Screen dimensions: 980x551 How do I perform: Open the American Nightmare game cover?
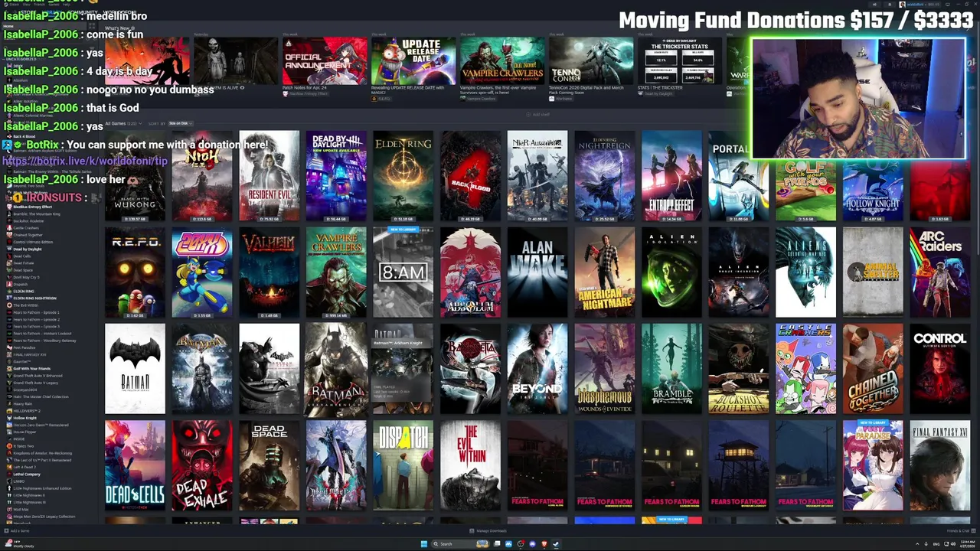604,272
